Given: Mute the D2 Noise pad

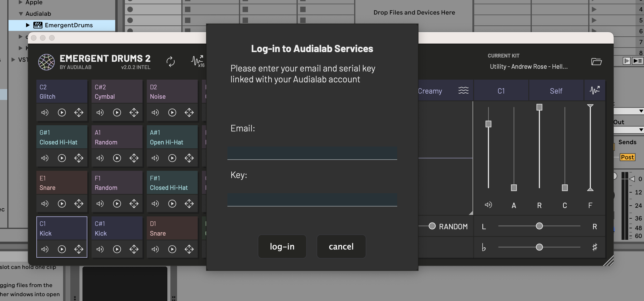Looking at the screenshot, I should click(x=155, y=113).
